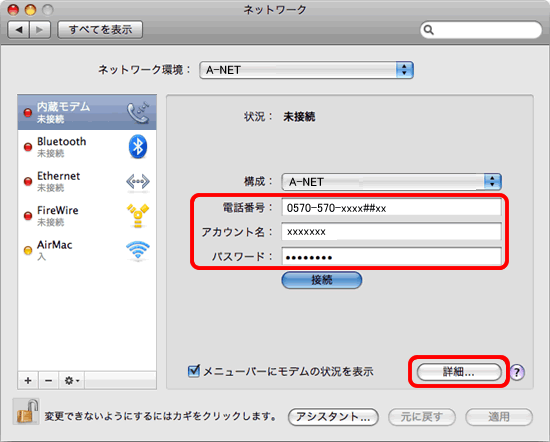Viewport: 550px width, 442px height.
Task: Open the gear action menu
Action: point(72,380)
